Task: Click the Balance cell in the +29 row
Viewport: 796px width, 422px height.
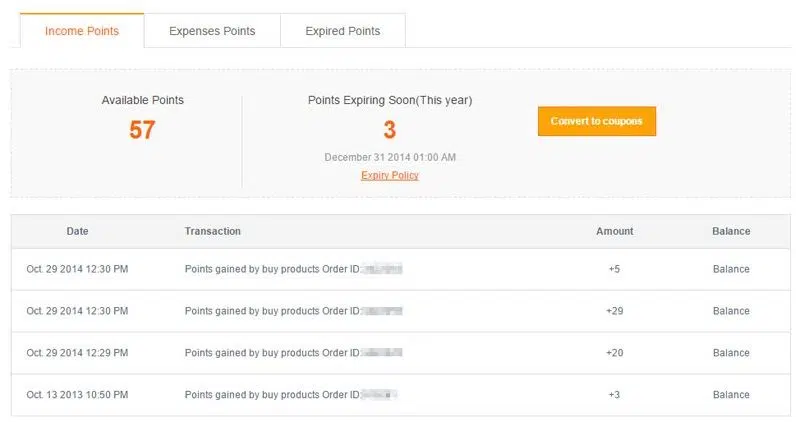Action: pos(731,311)
